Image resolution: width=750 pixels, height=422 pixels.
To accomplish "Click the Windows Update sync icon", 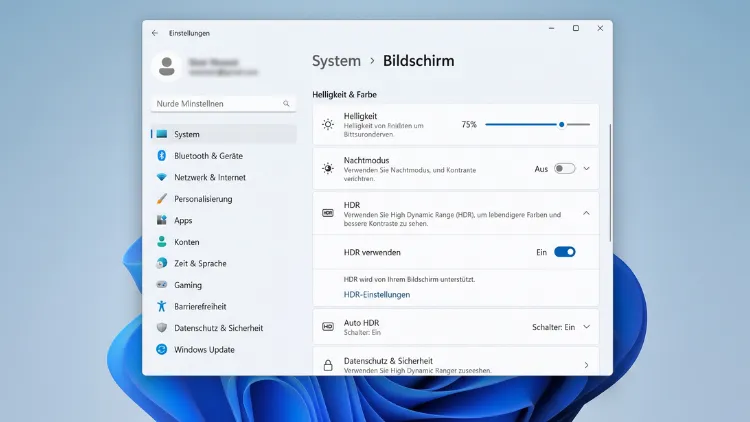I will pos(162,349).
